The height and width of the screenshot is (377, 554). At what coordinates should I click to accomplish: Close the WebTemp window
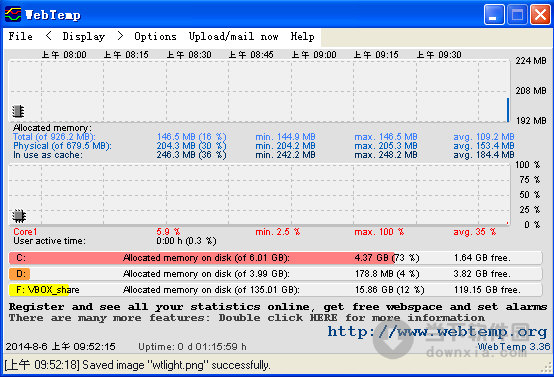coord(540,15)
